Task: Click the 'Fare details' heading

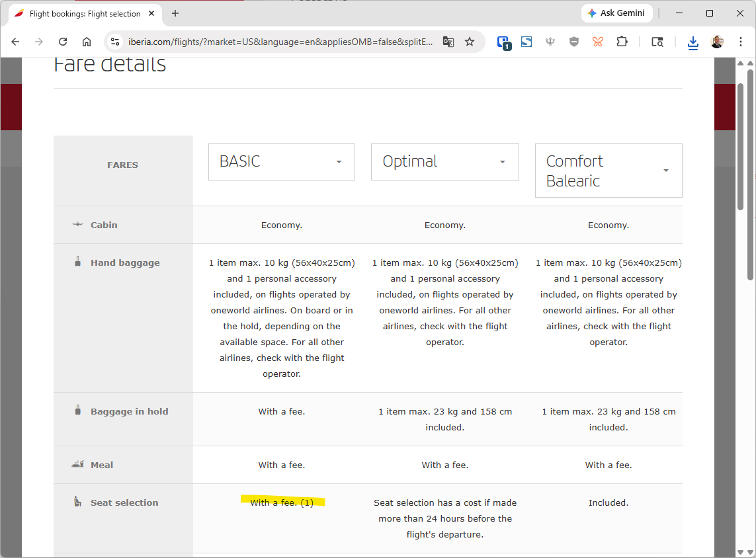Action: point(110,65)
